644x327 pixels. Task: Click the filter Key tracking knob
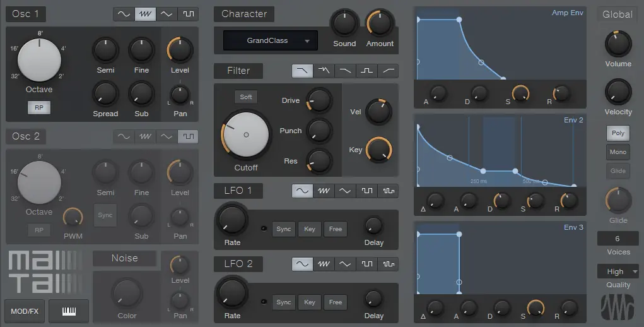click(x=378, y=150)
